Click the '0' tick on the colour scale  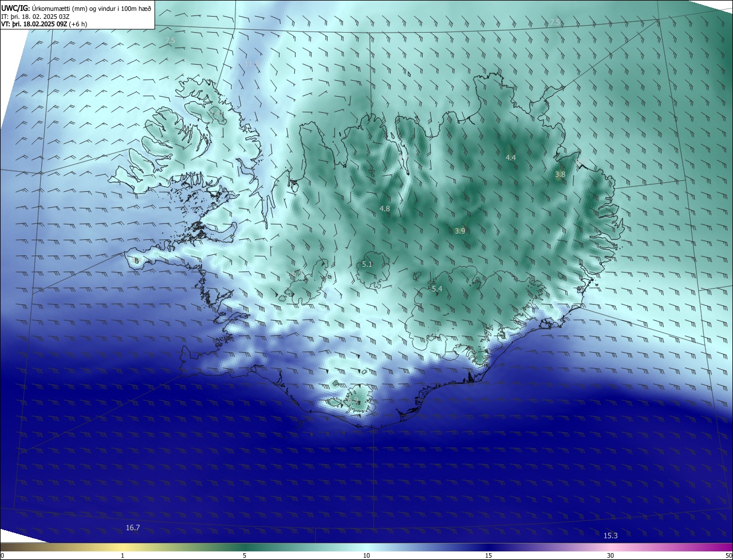pyautogui.click(x=2, y=555)
